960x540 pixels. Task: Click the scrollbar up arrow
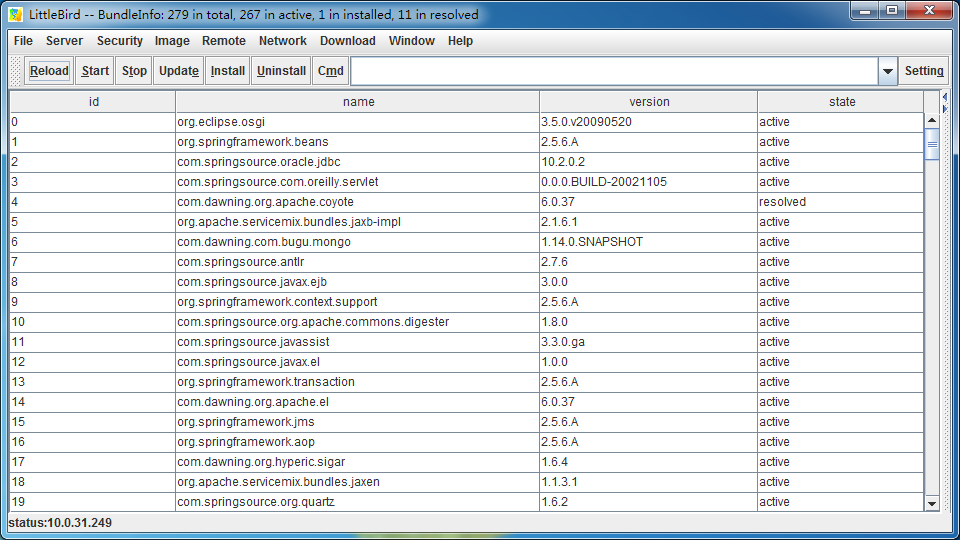click(x=932, y=121)
